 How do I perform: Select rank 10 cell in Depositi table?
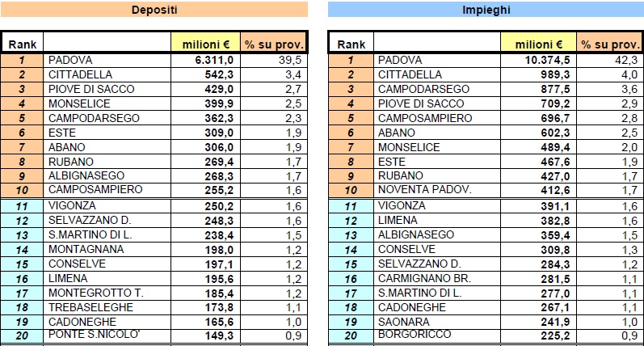tap(22, 190)
